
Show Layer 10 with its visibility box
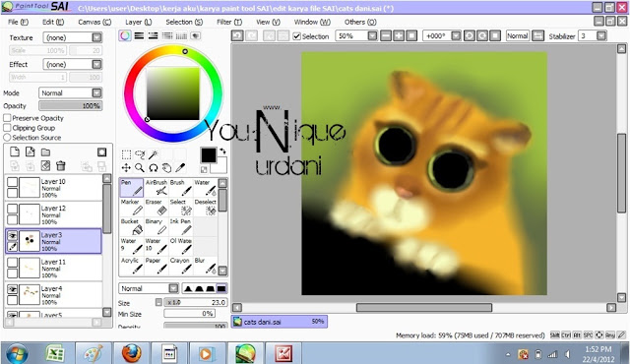(x=13, y=182)
